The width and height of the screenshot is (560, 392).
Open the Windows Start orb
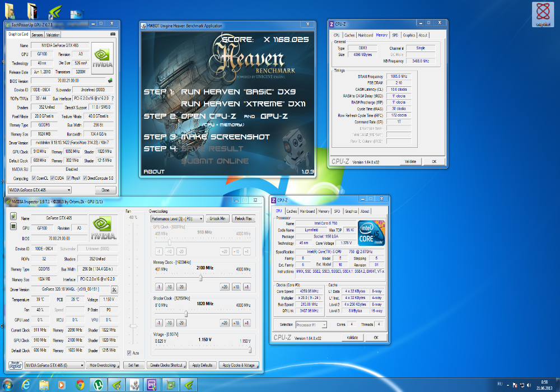7,385
